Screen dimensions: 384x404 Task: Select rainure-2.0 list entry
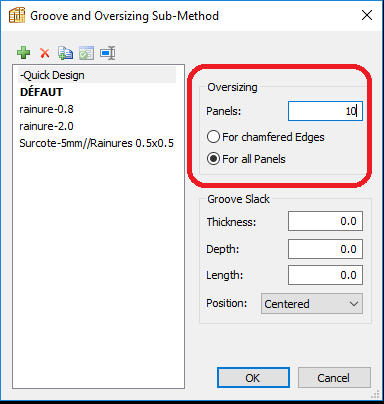tap(46, 126)
